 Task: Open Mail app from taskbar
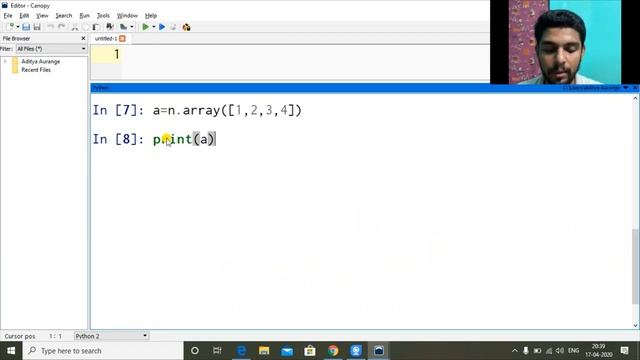point(287,351)
